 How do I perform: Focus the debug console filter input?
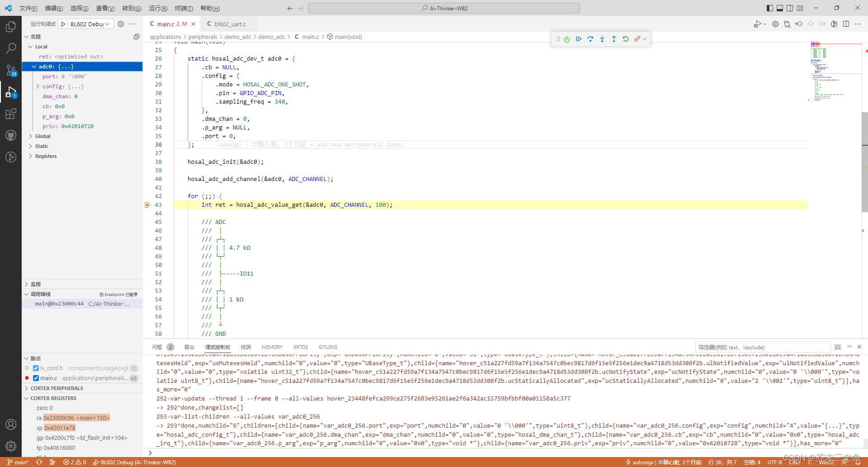pos(763,347)
